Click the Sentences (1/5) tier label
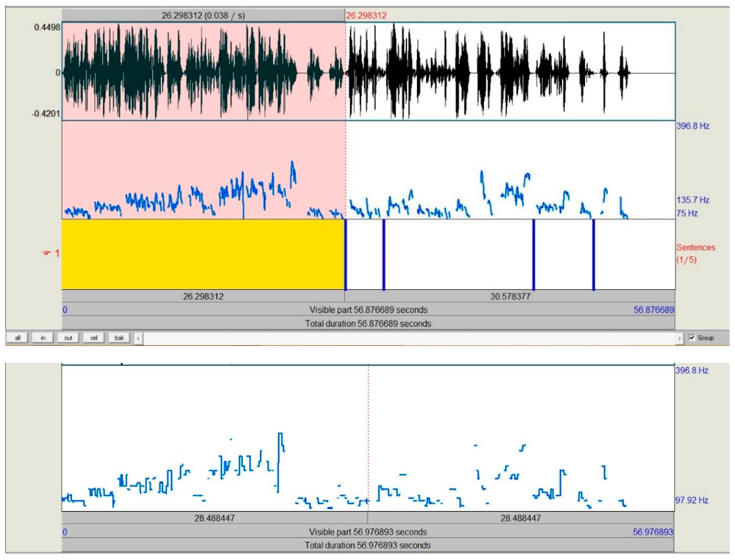 coord(696,253)
